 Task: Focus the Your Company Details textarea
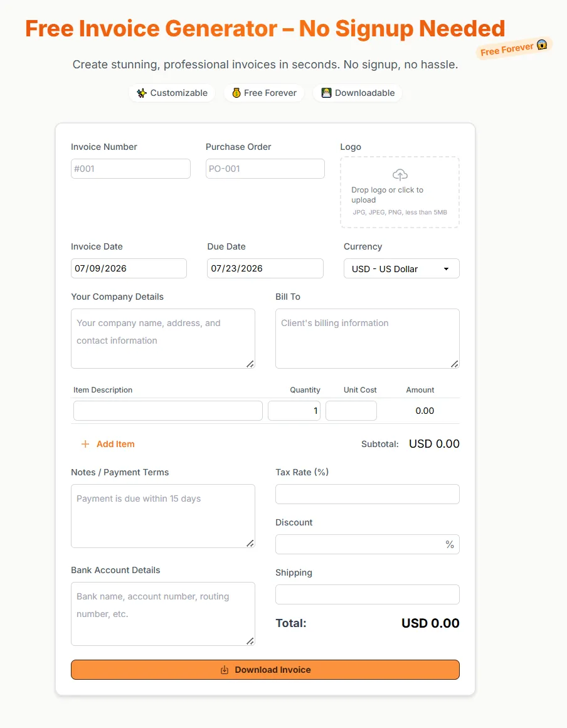(163, 339)
